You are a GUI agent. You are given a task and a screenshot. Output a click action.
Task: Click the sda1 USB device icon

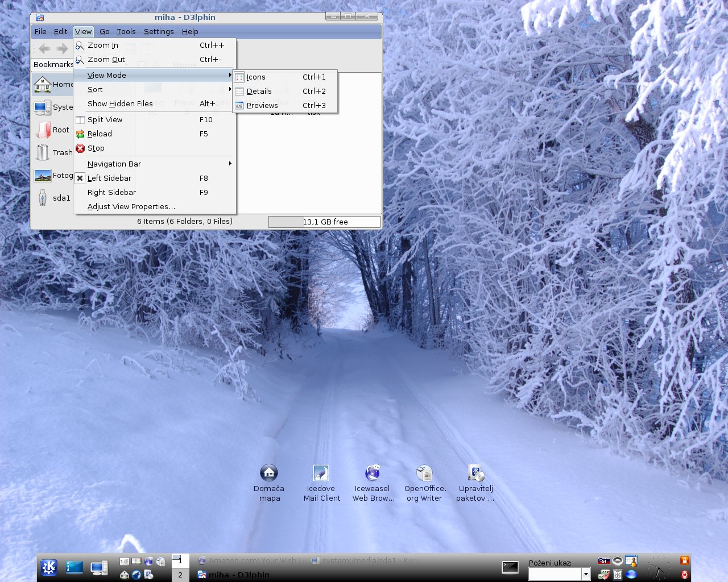43,198
